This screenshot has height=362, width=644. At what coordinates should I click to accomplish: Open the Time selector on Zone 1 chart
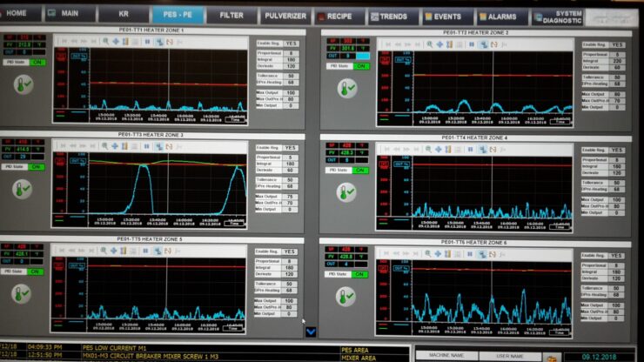click(235, 119)
